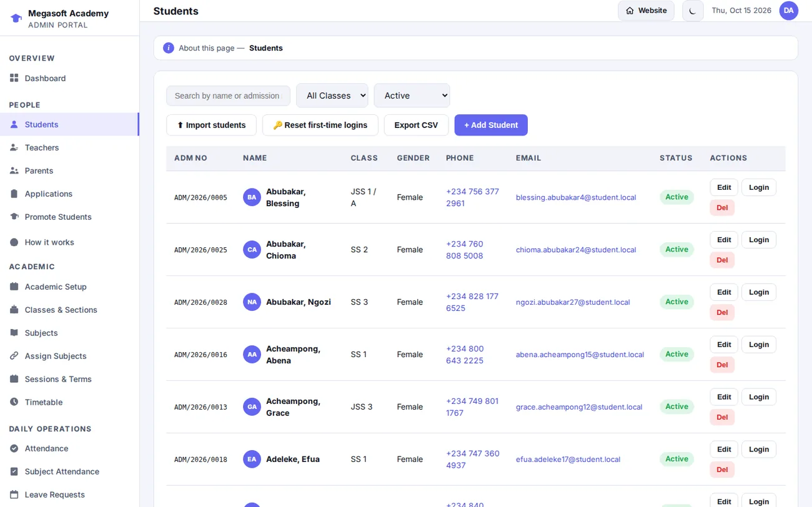Open the Active status filter dropdown
The height and width of the screenshot is (507, 812).
[x=412, y=96]
